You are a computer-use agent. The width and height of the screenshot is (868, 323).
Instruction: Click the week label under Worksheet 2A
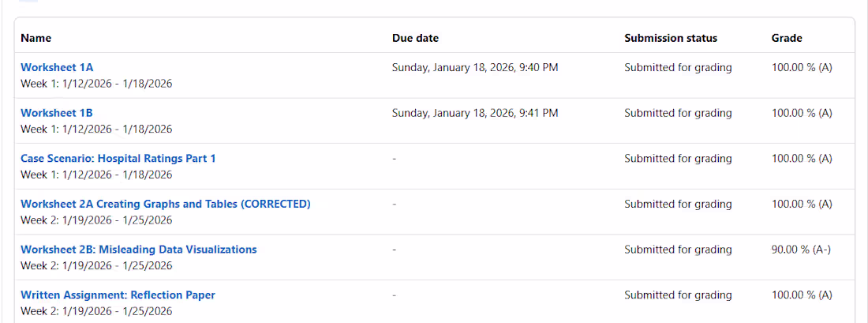96,220
